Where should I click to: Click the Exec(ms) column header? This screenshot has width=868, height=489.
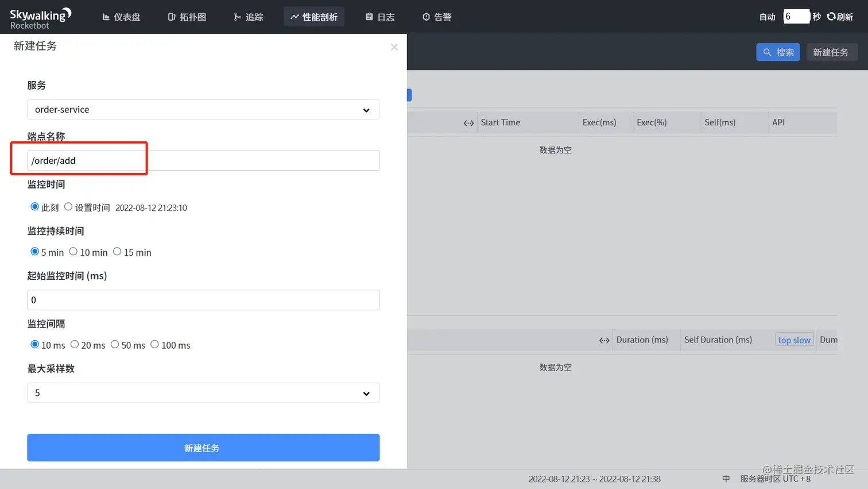pos(599,122)
